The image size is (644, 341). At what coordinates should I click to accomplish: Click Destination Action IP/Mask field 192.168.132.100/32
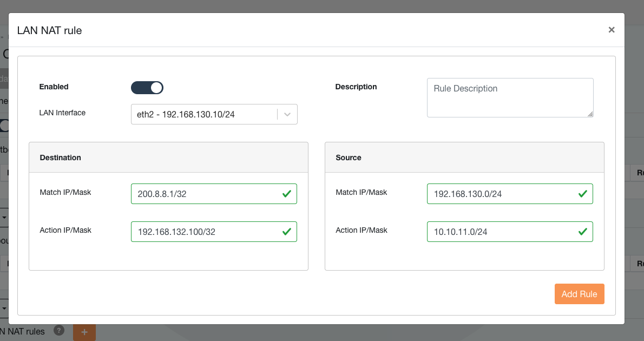pos(206,232)
